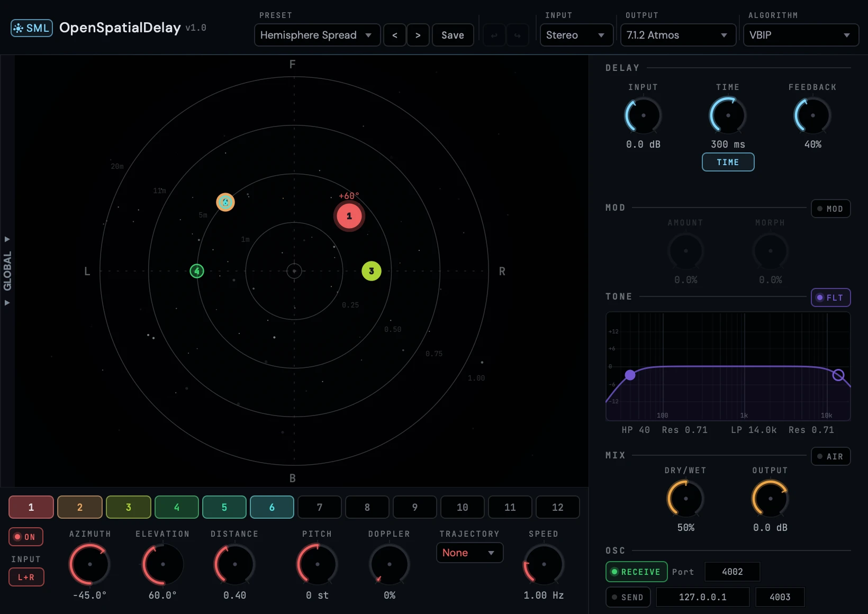Image resolution: width=868 pixels, height=614 pixels.
Task: Select delay tap tab 3
Action: click(x=129, y=507)
